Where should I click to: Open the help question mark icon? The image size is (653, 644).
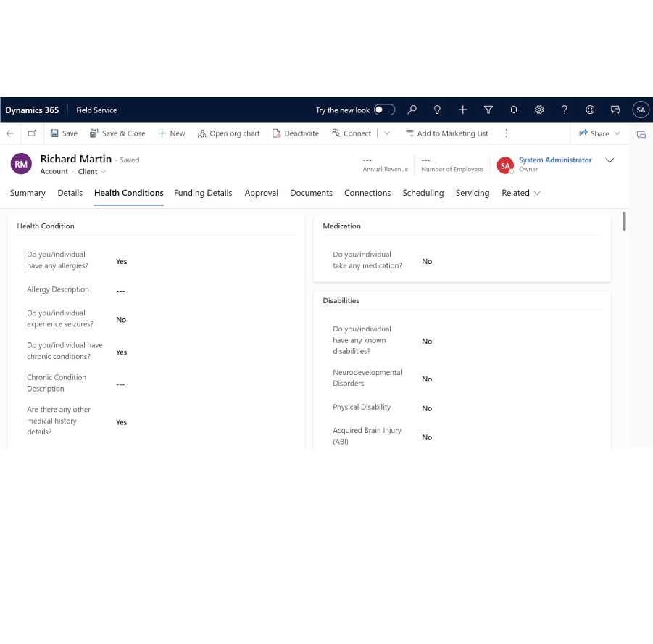(x=565, y=110)
